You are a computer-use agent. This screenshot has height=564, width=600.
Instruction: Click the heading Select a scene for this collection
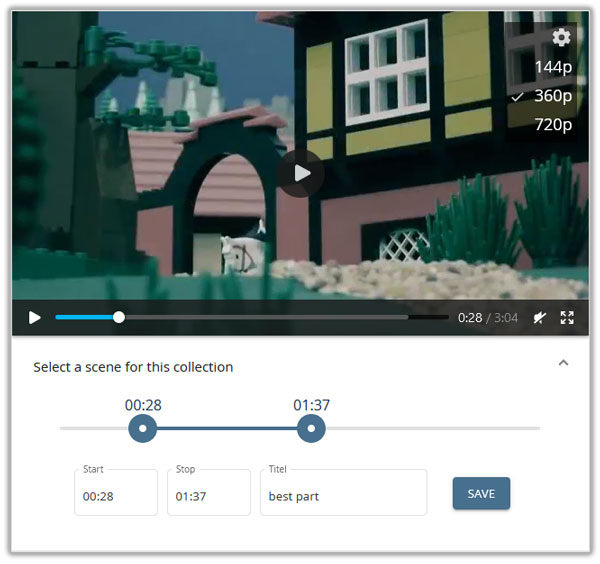133,367
